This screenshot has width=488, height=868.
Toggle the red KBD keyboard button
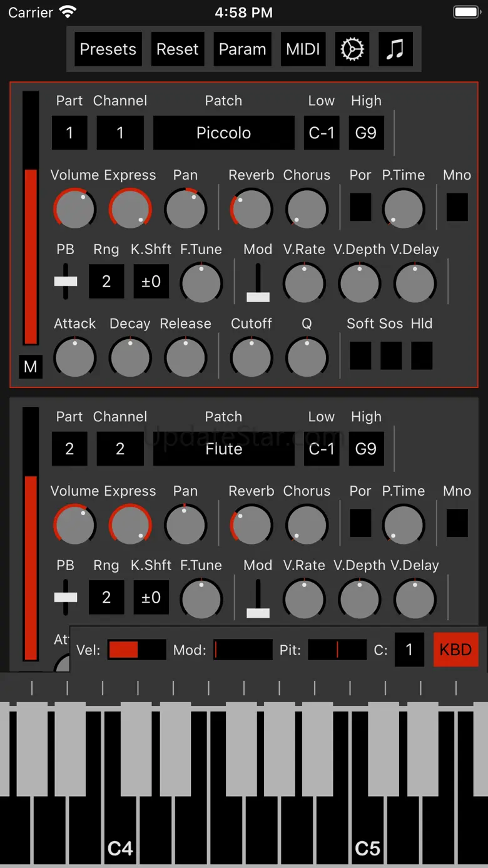pos(455,650)
